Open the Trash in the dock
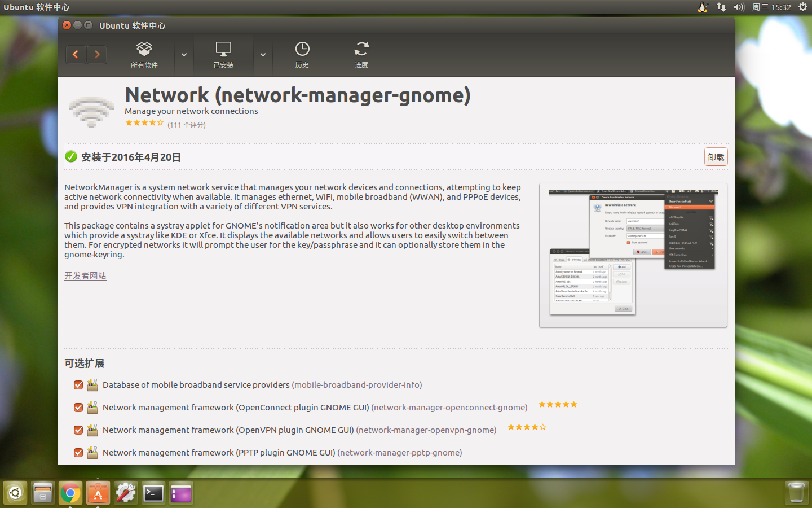Image resolution: width=812 pixels, height=508 pixels. 796,493
